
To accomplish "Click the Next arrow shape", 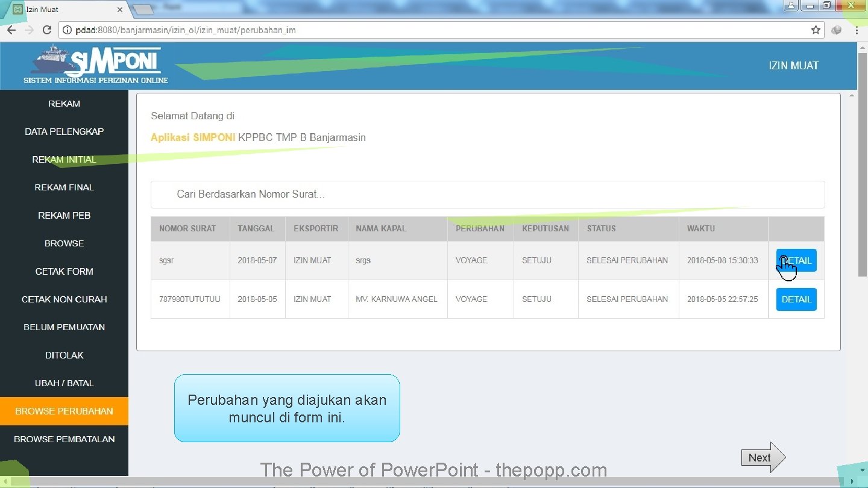I will click(764, 457).
